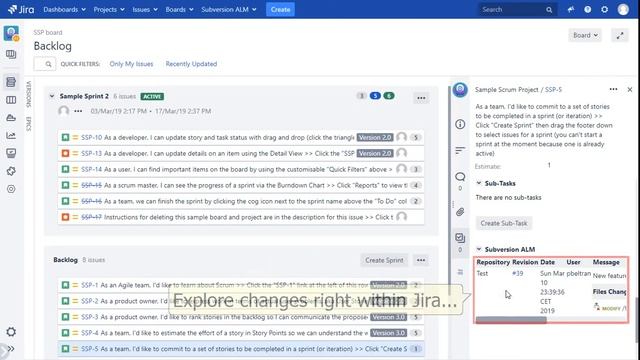Viewport: 640px width, 360px height.
Task: Open the Issues menu
Action: [x=145, y=9]
